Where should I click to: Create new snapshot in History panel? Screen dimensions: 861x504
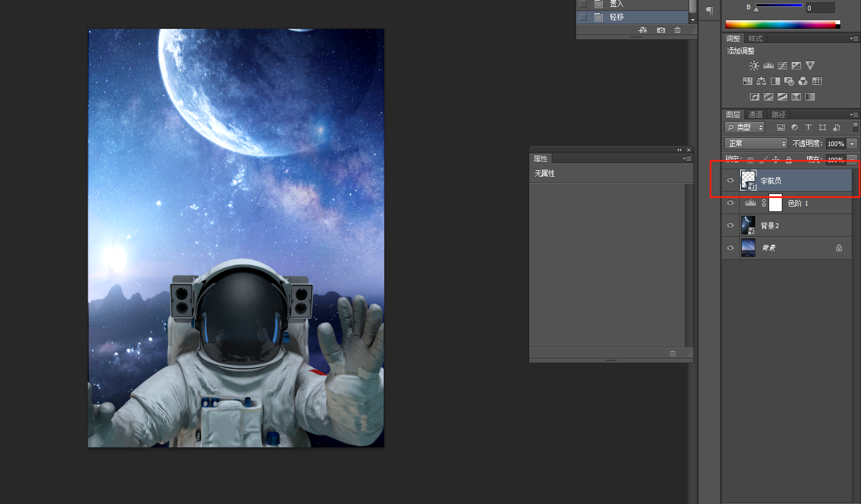[x=661, y=30]
